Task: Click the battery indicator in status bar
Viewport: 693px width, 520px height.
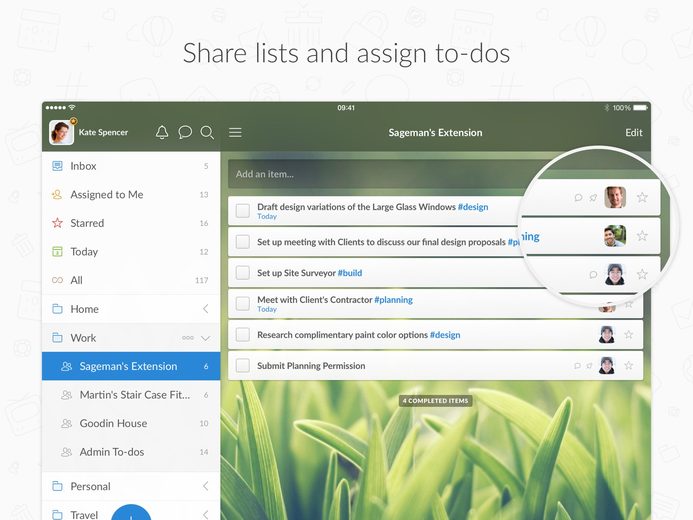Action: tap(640, 107)
